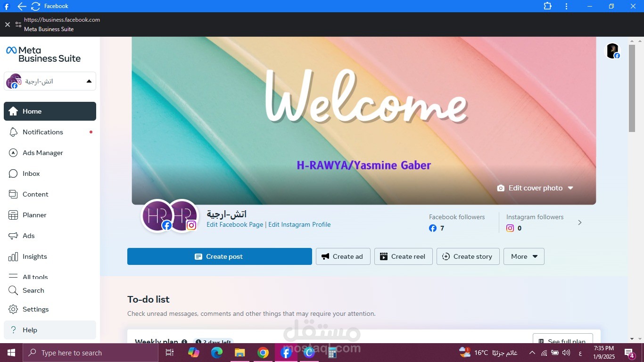Click the Create post button
Viewport: 644px width, 362px height.
pyautogui.click(x=220, y=256)
